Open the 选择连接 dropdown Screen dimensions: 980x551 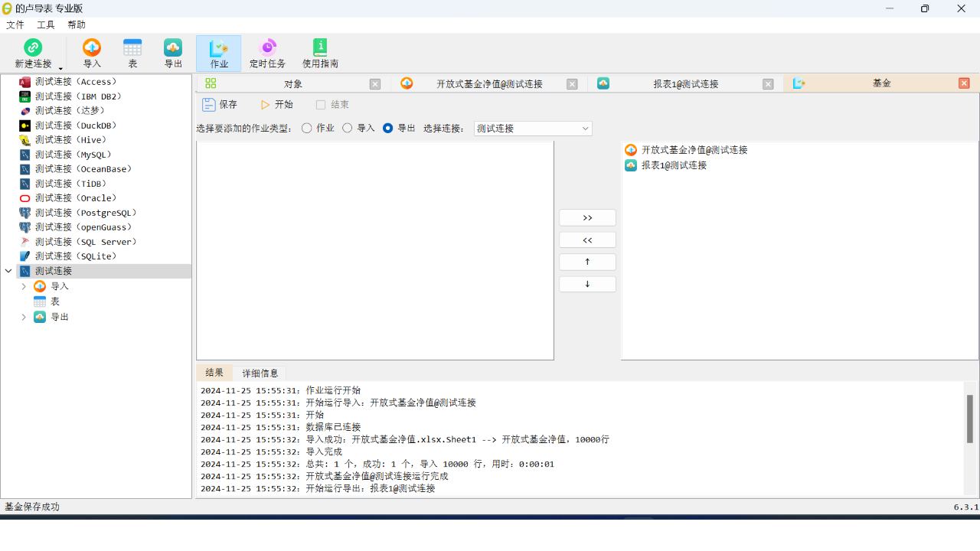point(533,129)
